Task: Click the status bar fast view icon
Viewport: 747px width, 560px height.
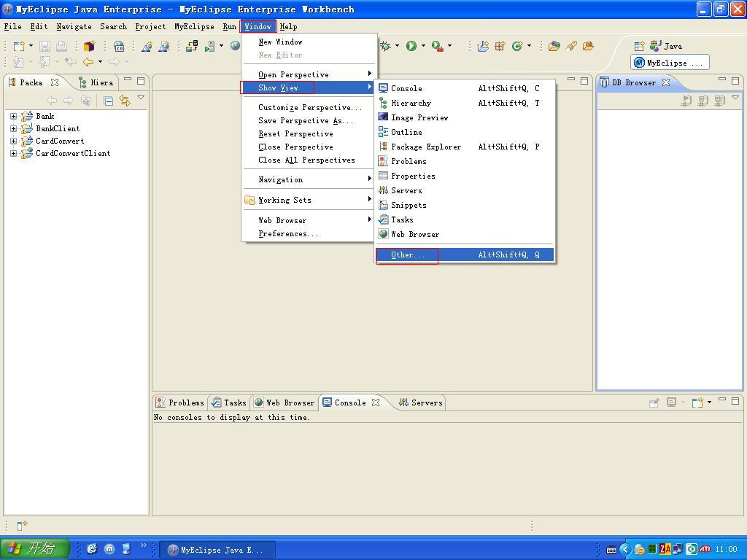Action: point(22,525)
